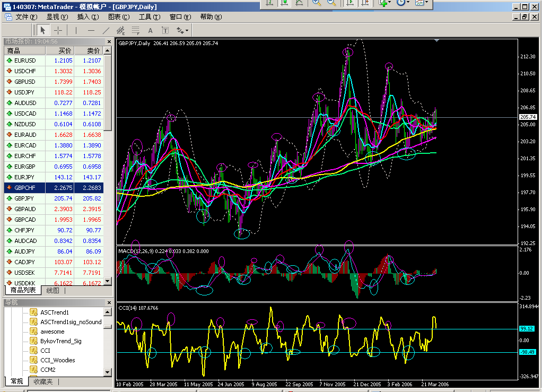The height and width of the screenshot is (392, 542).
Task: Select CCI_Woodies indicator in navigator
Action: (x=57, y=360)
